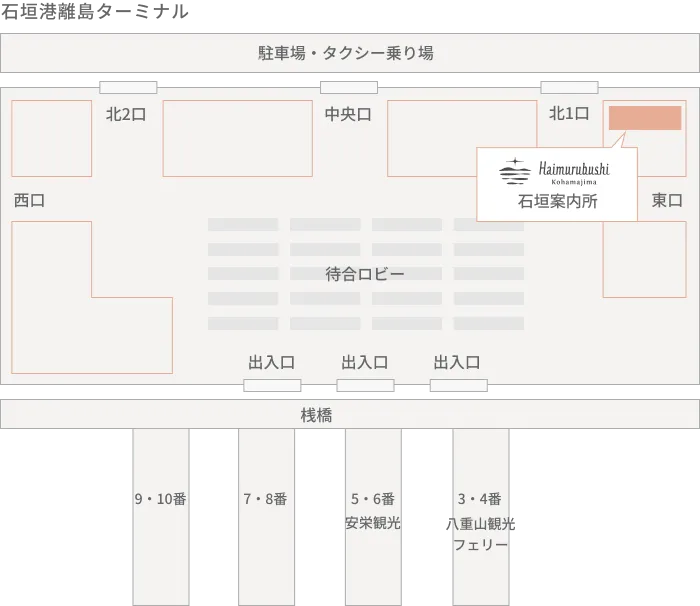
Task: Click the フェリー text
Action: coord(480,545)
